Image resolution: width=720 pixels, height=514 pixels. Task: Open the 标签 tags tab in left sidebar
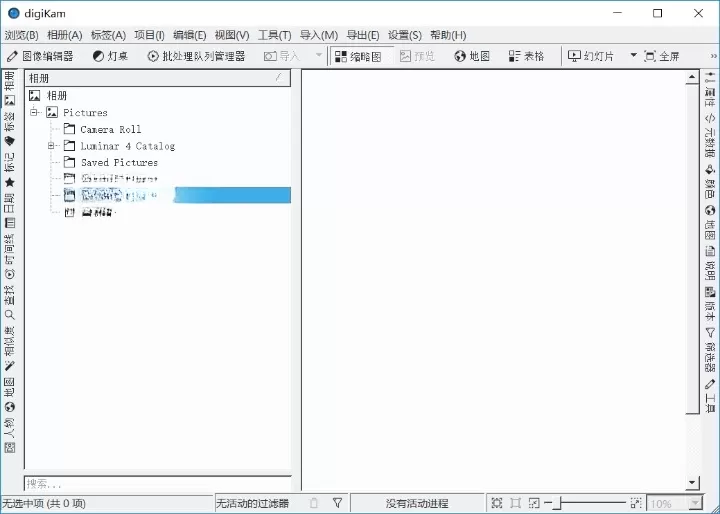[9, 129]
